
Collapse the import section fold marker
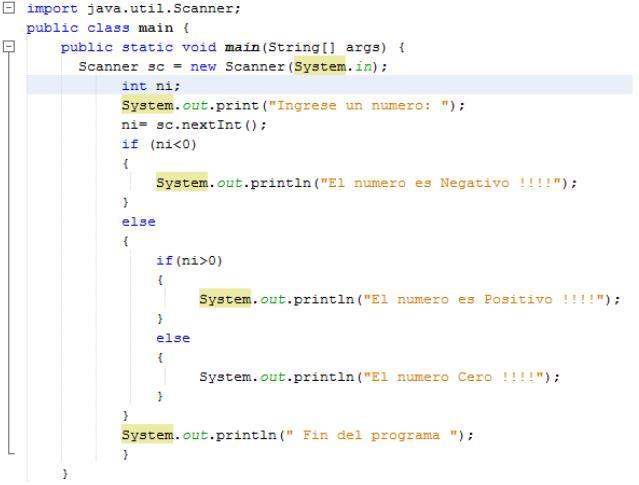click(9, 8)
